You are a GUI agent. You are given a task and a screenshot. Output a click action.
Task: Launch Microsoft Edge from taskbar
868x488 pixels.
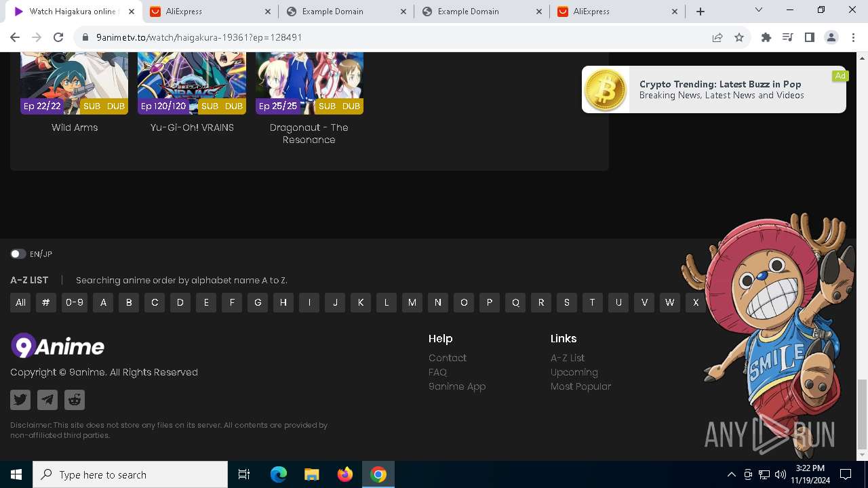pos(279,474)
